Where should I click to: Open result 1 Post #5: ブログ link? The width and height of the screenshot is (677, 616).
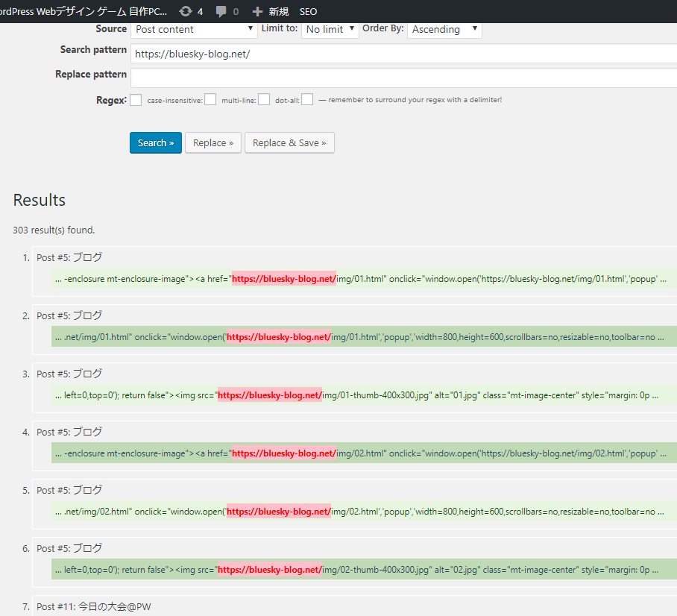pos(69,257)
